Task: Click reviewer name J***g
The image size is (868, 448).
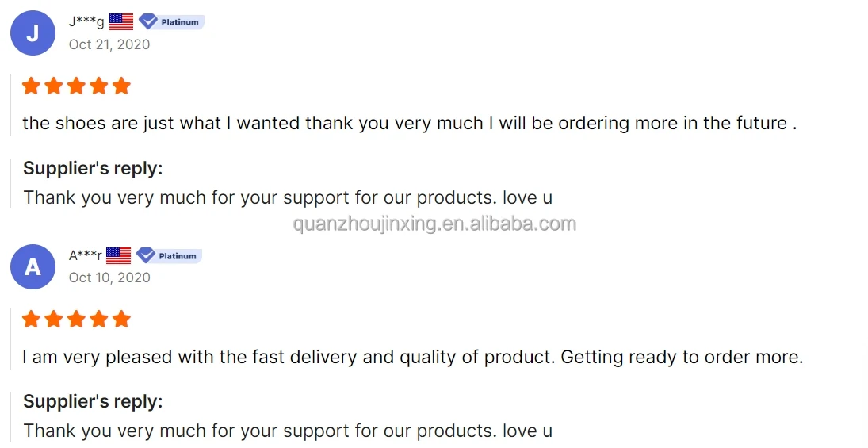Action: coord(86,21)
